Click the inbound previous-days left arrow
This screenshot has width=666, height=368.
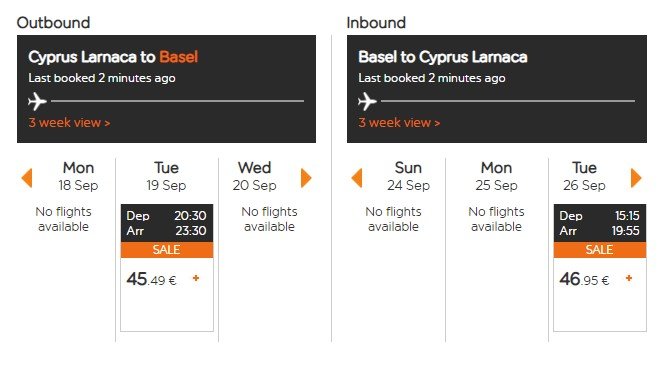click(357, 178)
